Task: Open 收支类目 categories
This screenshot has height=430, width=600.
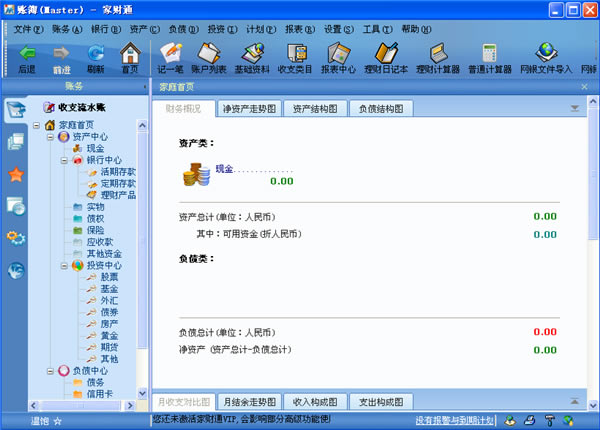Action: [295, 58]
